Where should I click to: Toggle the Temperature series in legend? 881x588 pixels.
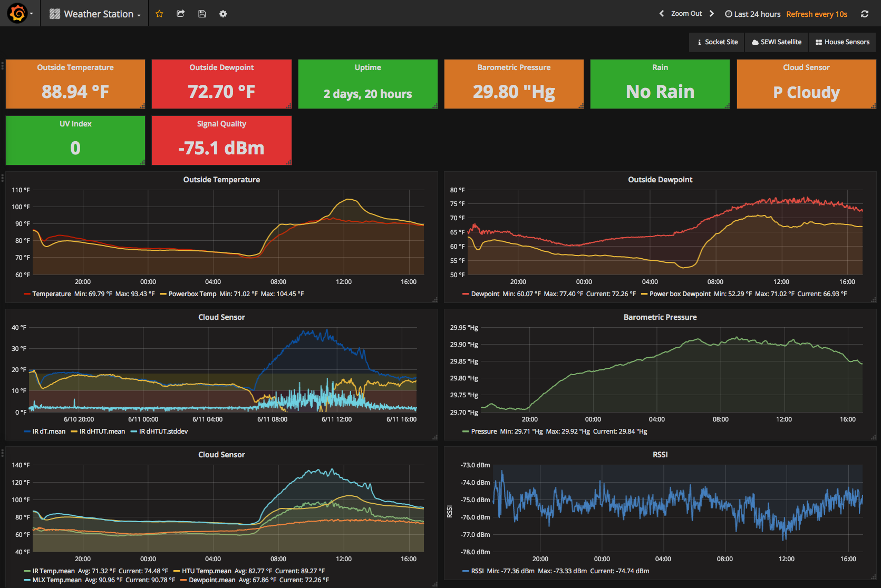click(51, 294)
